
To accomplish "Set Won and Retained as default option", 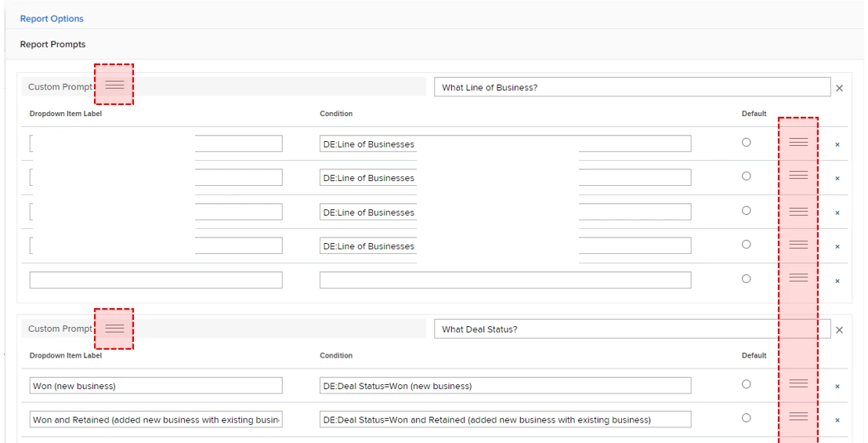I will click(x=746, y=417).
